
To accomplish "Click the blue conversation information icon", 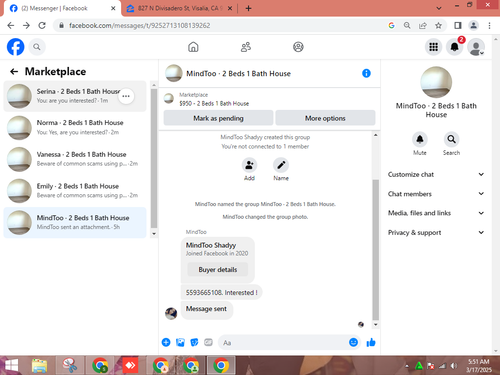I will [x=366, y=73].
